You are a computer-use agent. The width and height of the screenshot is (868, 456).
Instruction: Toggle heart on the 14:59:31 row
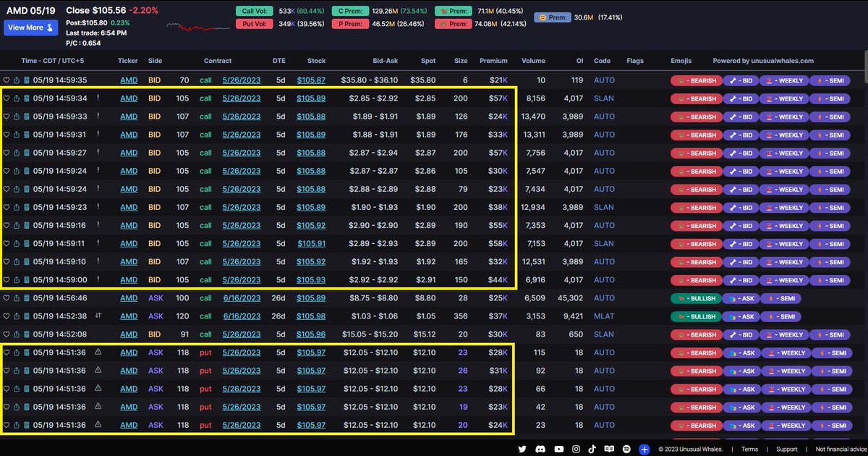click(7, 135)
